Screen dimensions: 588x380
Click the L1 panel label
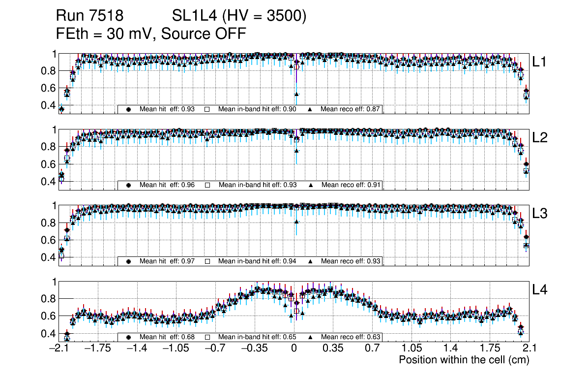(x=539, y=62)
